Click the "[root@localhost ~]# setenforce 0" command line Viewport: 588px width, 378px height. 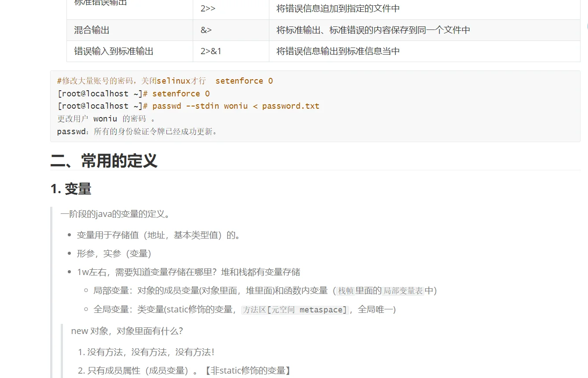[x=133, y=93]
